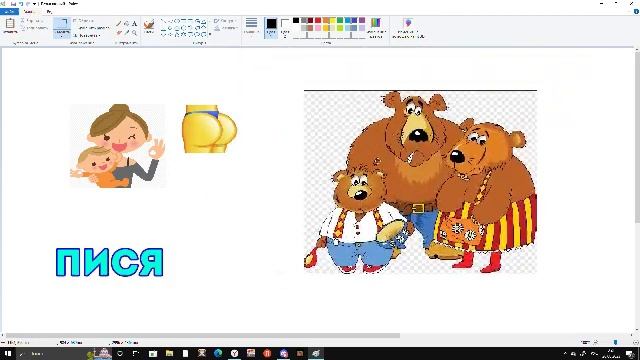Open the notification center icon
This screenshot has width=640, height=360.
coord(630,354)
